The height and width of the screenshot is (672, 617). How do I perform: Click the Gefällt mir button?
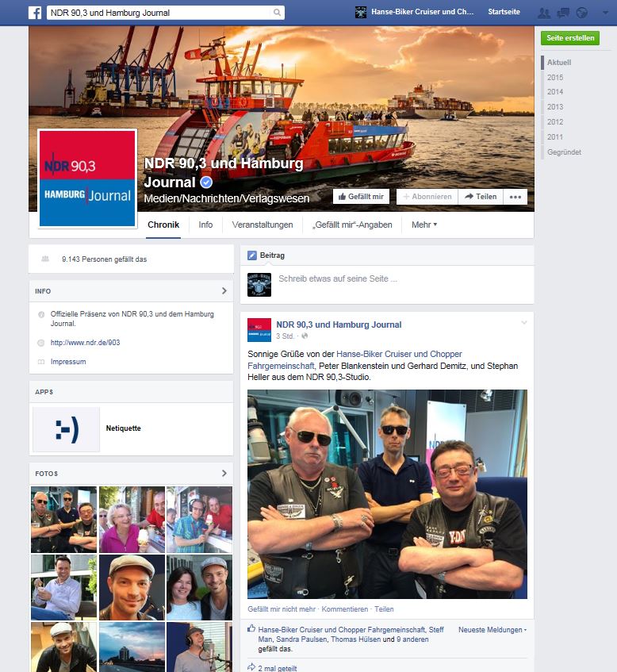[361, 197]
